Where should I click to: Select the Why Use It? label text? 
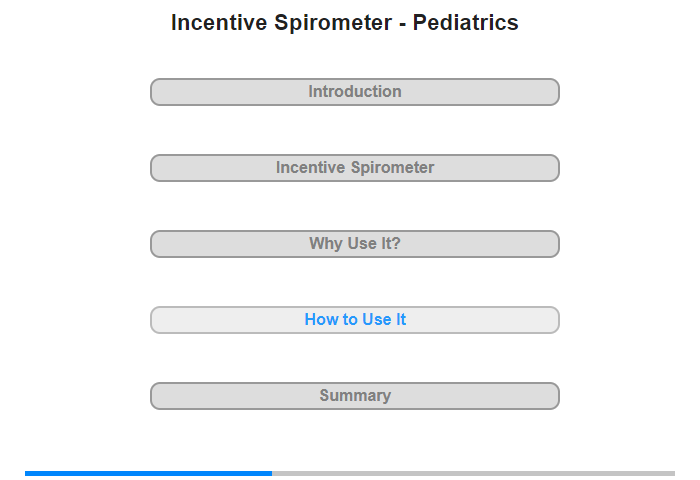(x=355, y=243)
